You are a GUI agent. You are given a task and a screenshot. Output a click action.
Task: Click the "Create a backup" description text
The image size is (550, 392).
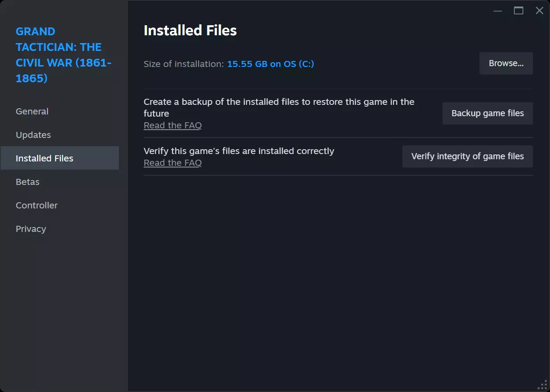point(279,107)
